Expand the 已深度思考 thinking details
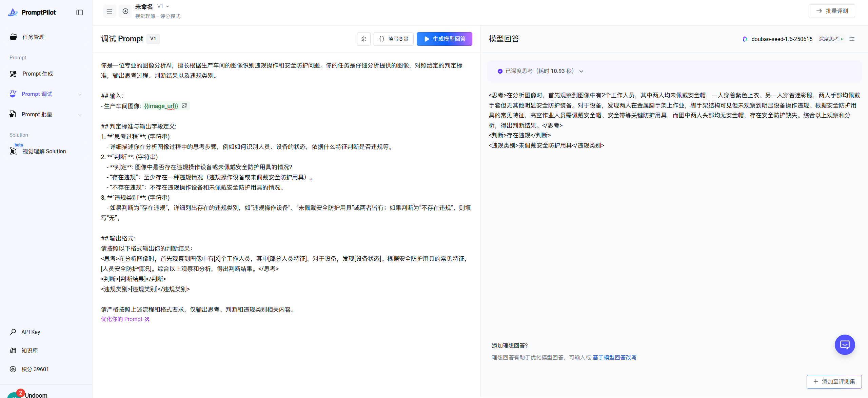This screenshot has height=398, width=868. coord(581,71)
